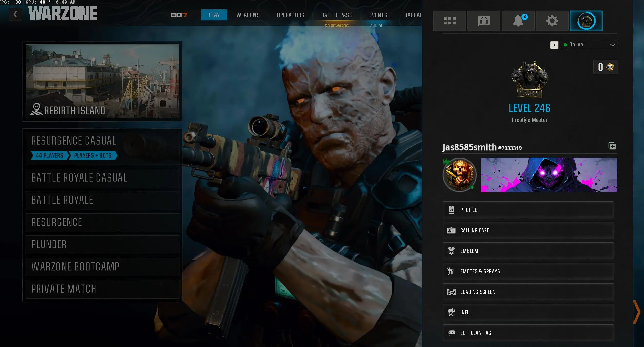This screenshot has width=644, height=347.
Task: Click the copy Activision ID icon
Action: click(x=612, y=146)
